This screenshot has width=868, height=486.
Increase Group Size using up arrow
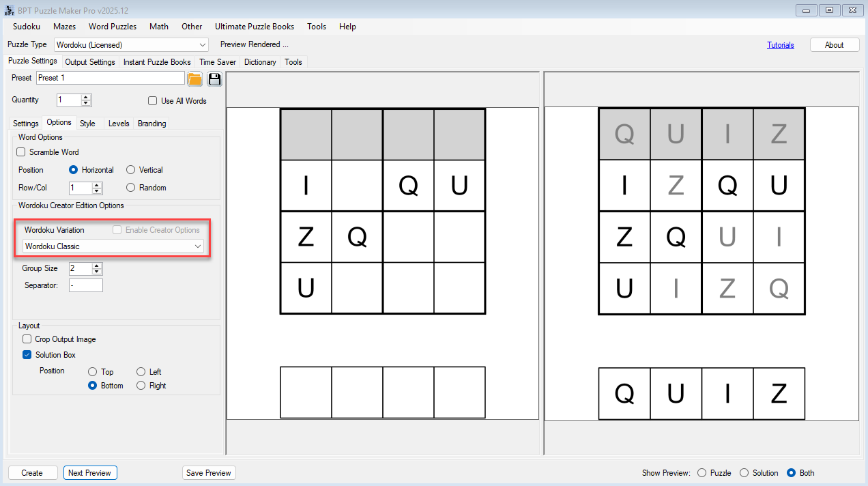click(97, 266)
